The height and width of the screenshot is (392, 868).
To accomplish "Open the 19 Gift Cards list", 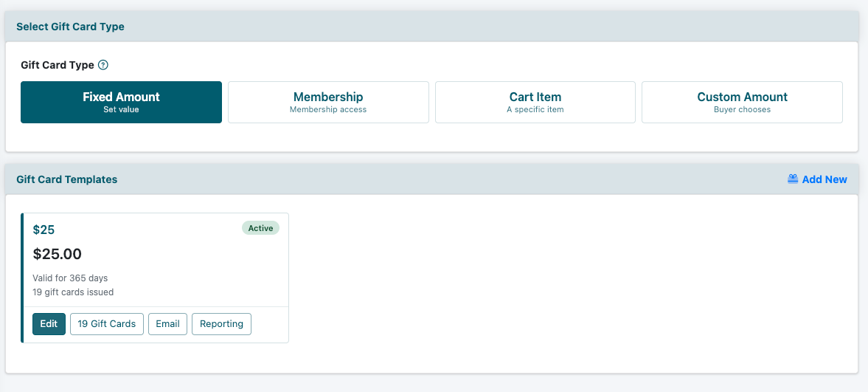I will 107,324.
